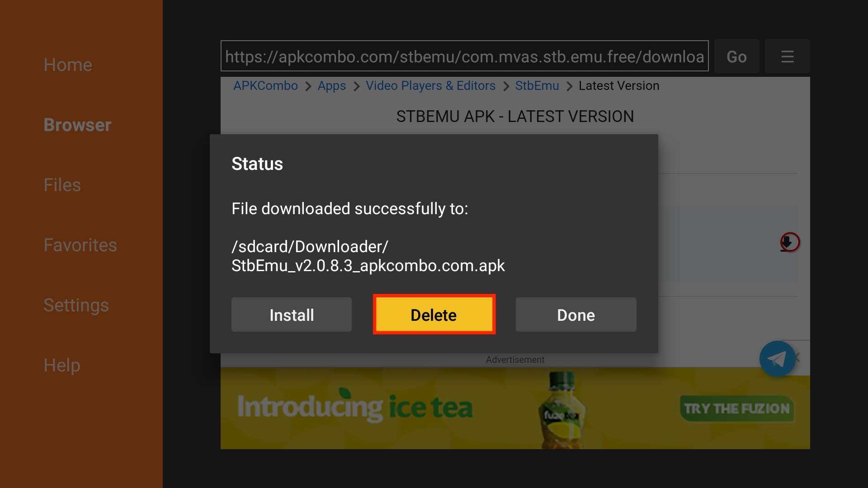Select the Browser sidebar item
The image size is (868, 488).
[x=77, y=125]
